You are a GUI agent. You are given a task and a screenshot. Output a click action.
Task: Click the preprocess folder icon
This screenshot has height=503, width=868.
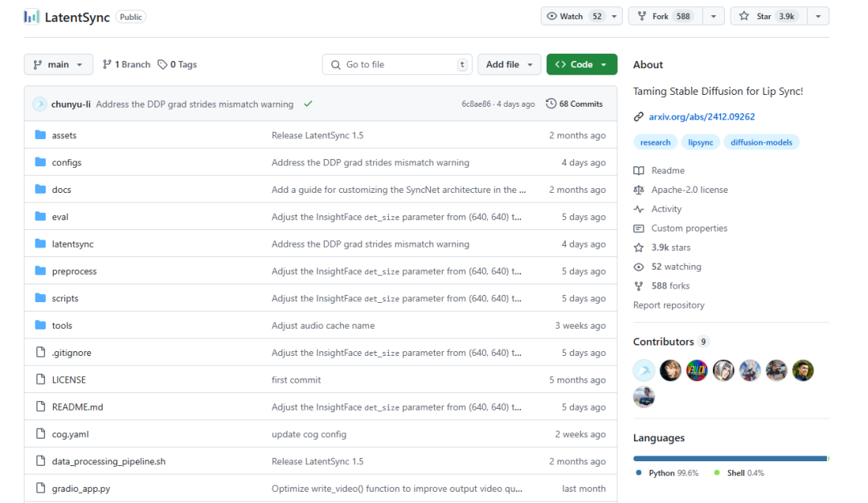click(x=40, y=270)
